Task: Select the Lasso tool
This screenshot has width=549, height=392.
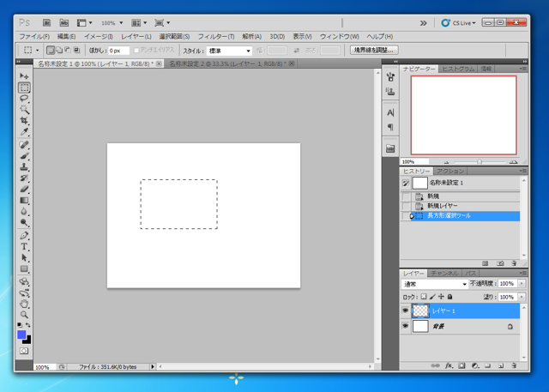Action: tap(24, 99)
